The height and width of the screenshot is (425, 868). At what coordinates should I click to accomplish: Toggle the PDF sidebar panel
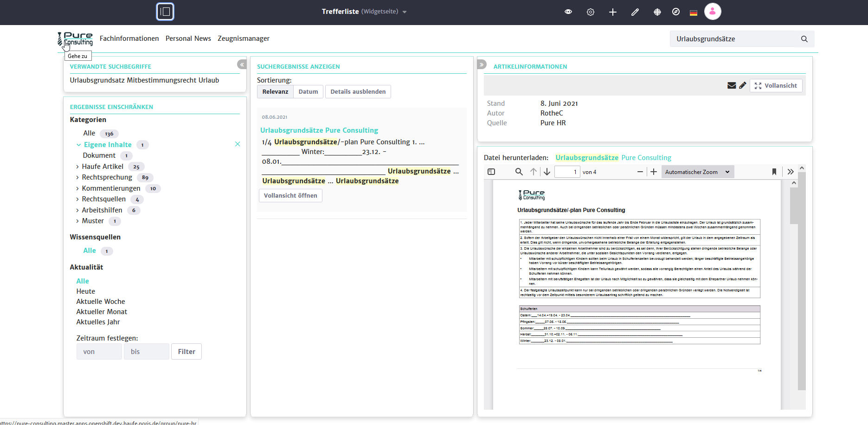coord(491,172)
